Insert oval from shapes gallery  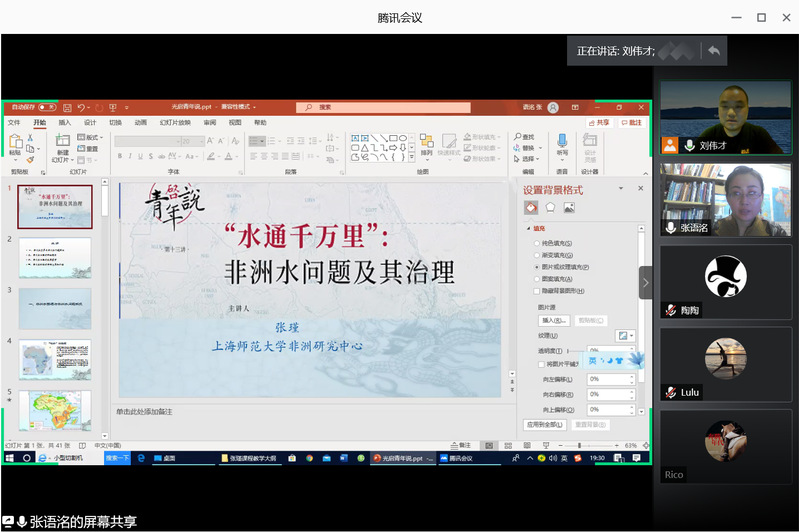pyautogui.click(x=403, y=138)
